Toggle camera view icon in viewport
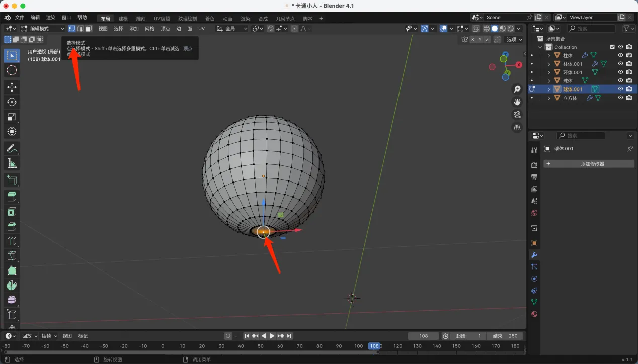 pyautogui.click(x=517, y=115)
